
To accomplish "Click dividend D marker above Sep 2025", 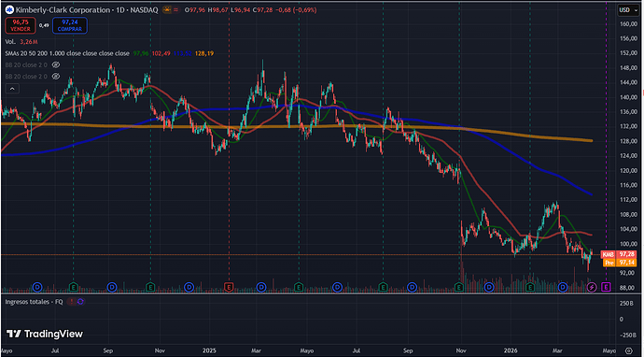I will coord(413,287).
